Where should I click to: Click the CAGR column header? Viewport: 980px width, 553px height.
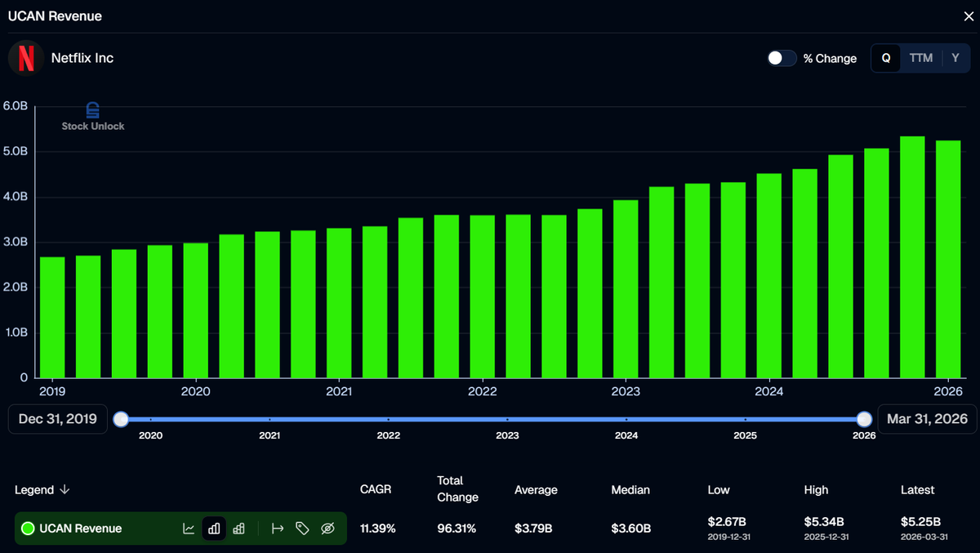coord(376,490)
